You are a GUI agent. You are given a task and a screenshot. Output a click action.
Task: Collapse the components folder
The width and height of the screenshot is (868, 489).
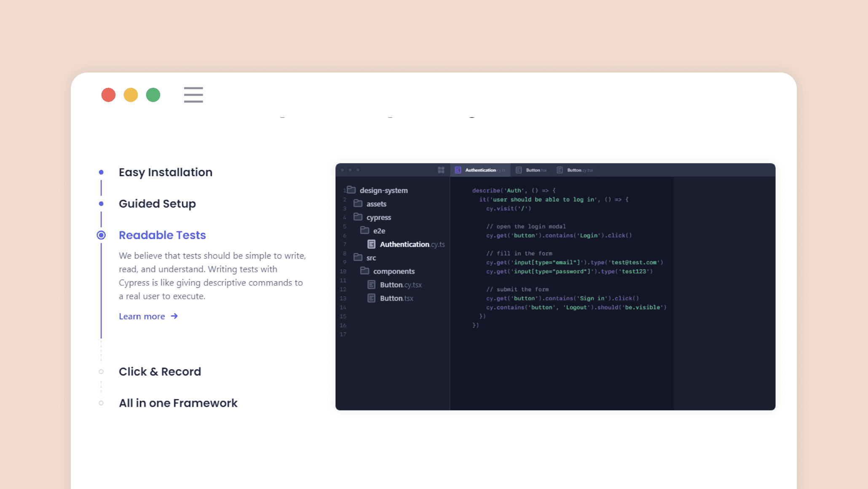coord(394,271)
